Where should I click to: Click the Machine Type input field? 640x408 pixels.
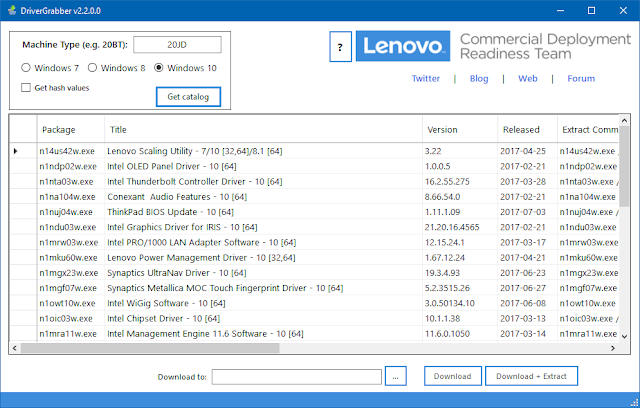[177, 44]
